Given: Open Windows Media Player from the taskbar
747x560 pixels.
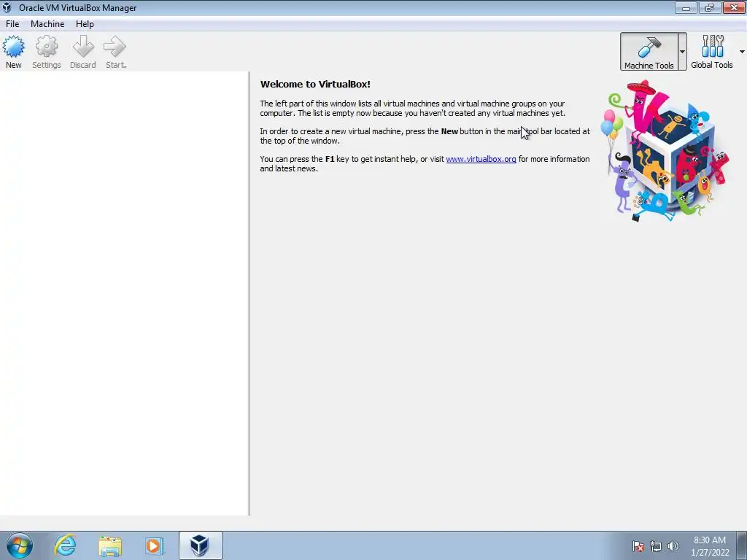Looking at the screenshot, I should coord(154,545).
